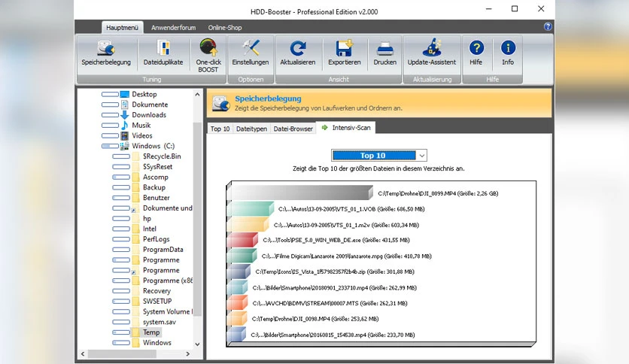Image resolution: width=629 pixels, height=364 pixels.
Task: Select Programme (x86) folder
Action: click(167, 281)
